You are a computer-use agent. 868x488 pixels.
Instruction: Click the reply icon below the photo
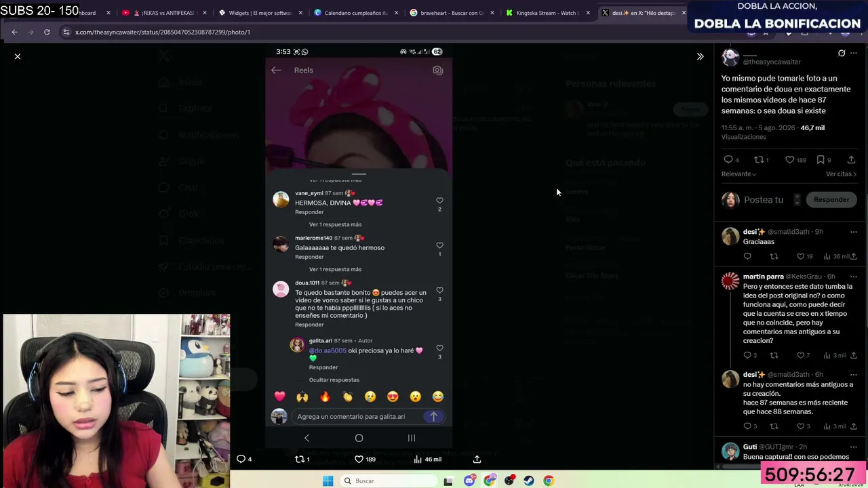[241, 459]
